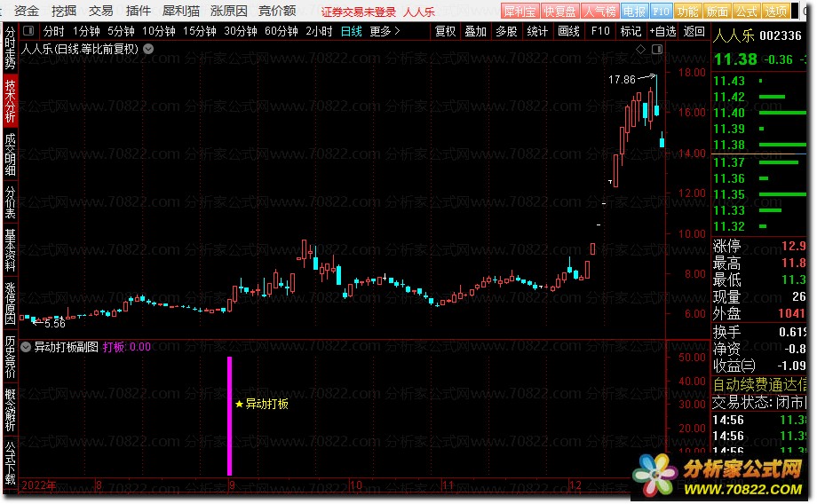Click the 人人乐 stock name in top bar
817x504 pixels.
point(419,12)
